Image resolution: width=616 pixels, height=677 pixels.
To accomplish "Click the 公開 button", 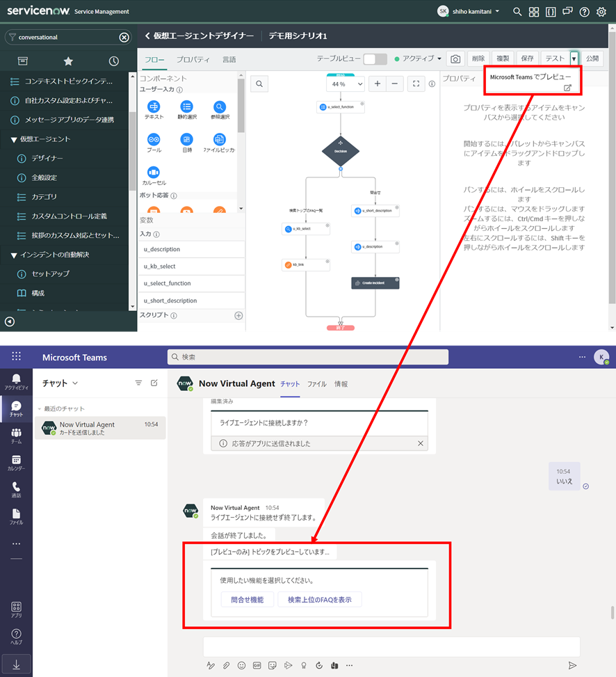I will click(592, 58).
